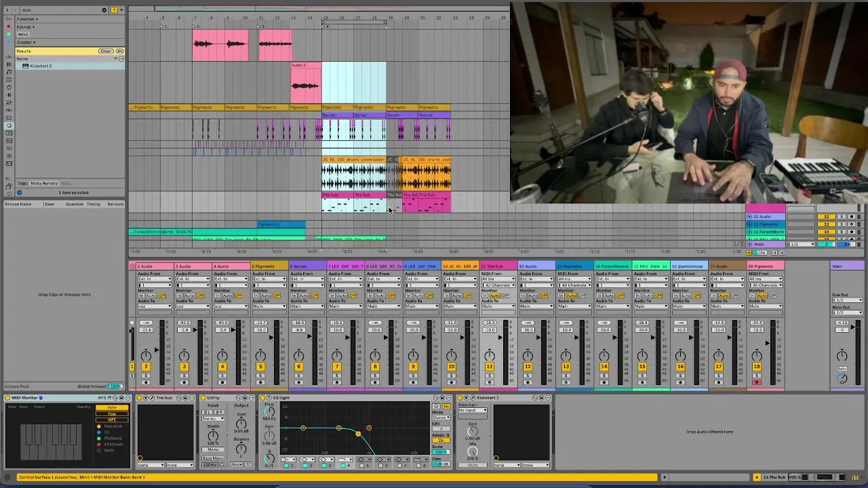Image resolution: width=868 pixels, height=488 pixels.
Task: Open the results options circle next to Name
Action: [121, 59]
